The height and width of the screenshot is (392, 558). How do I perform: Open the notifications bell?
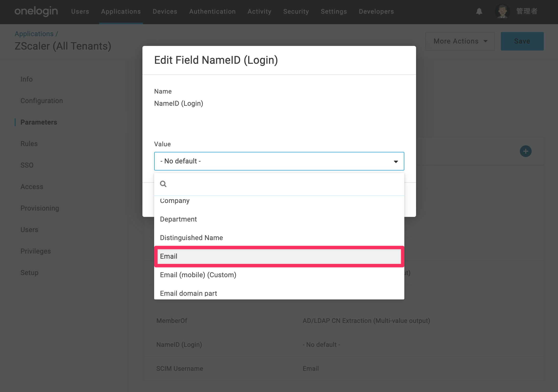(479, 11)
